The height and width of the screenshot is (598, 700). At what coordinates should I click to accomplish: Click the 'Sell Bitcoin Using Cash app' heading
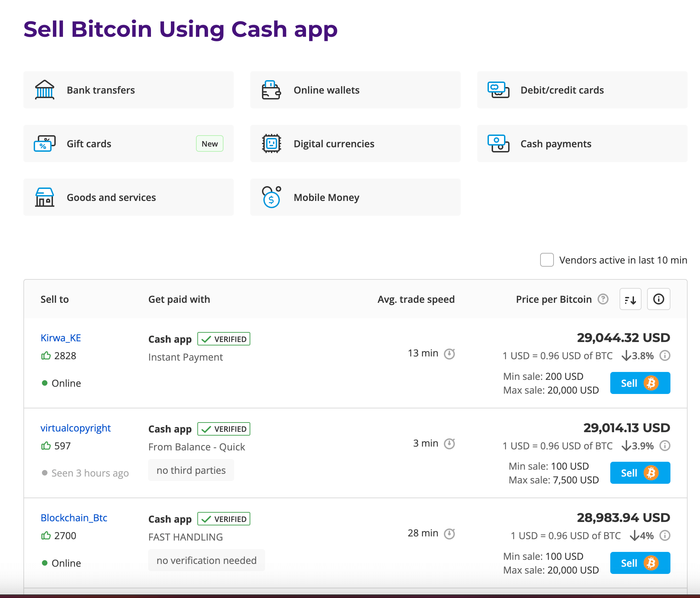(x=181, y=29)
